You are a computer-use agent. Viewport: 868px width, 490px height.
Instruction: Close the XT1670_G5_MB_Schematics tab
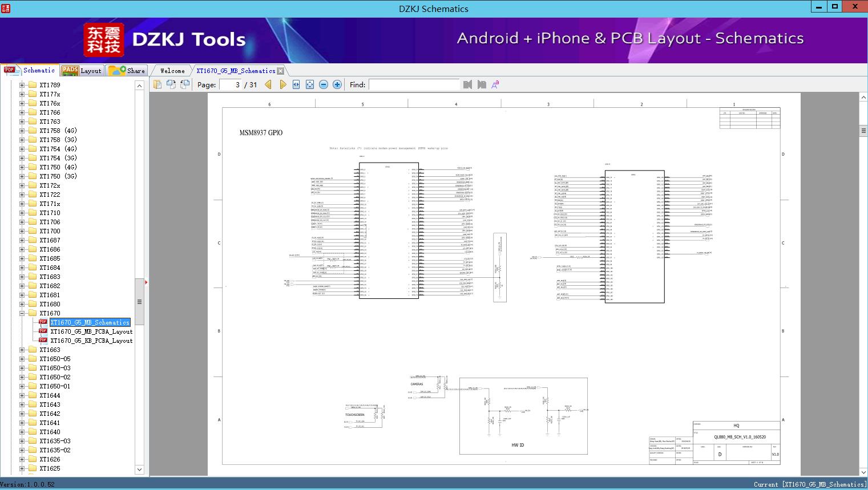(x=280, y=71)
